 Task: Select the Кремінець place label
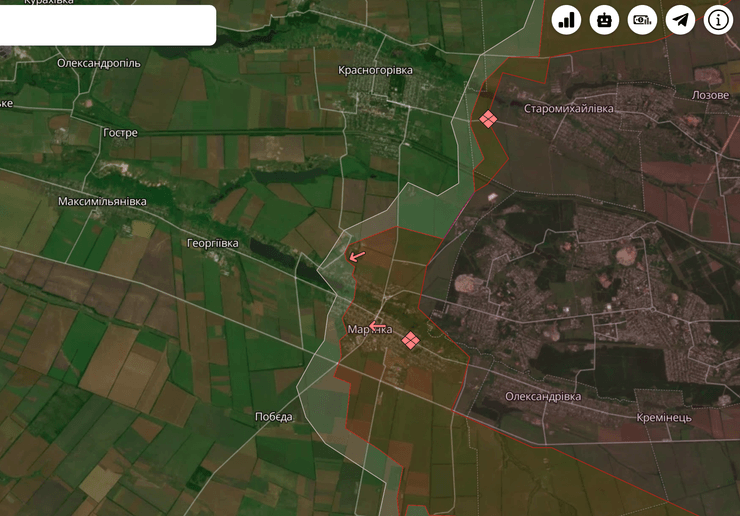663,417
